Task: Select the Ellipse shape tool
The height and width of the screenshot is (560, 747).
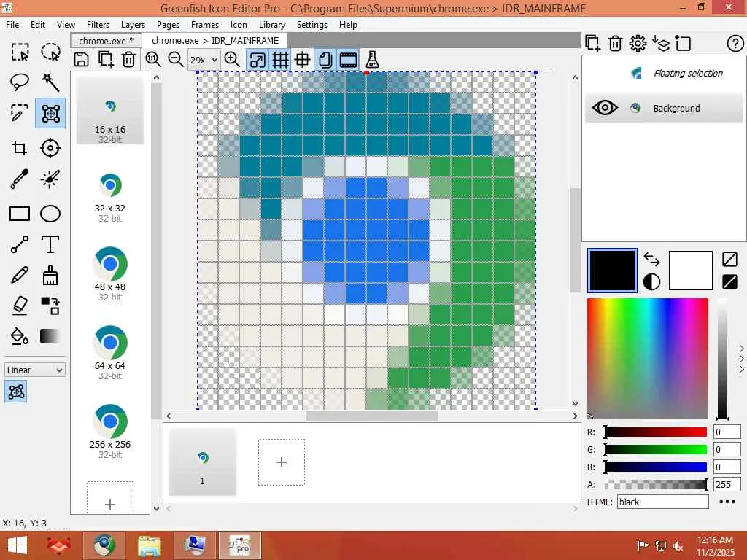Action: (50, 214)
